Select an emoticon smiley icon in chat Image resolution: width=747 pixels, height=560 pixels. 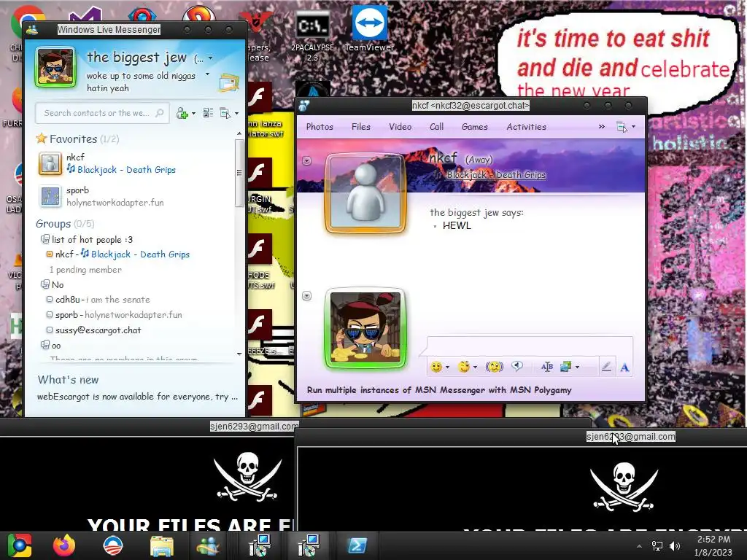(x=436, y=367)
